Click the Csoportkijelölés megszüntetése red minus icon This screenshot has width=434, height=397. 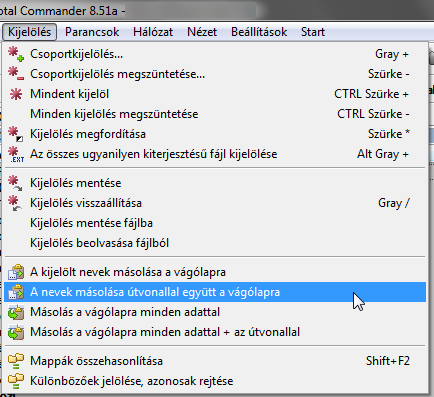16,74
